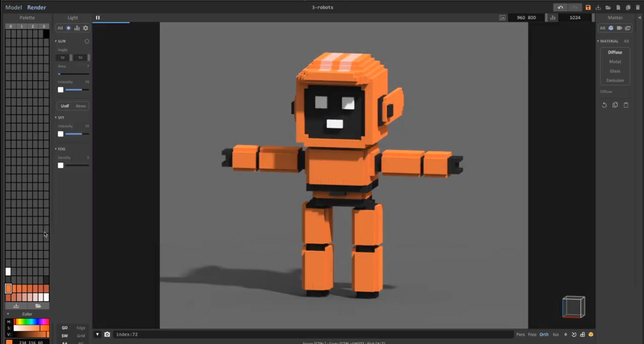Click the rightmost top bar clipboard icon

point(637,8)
